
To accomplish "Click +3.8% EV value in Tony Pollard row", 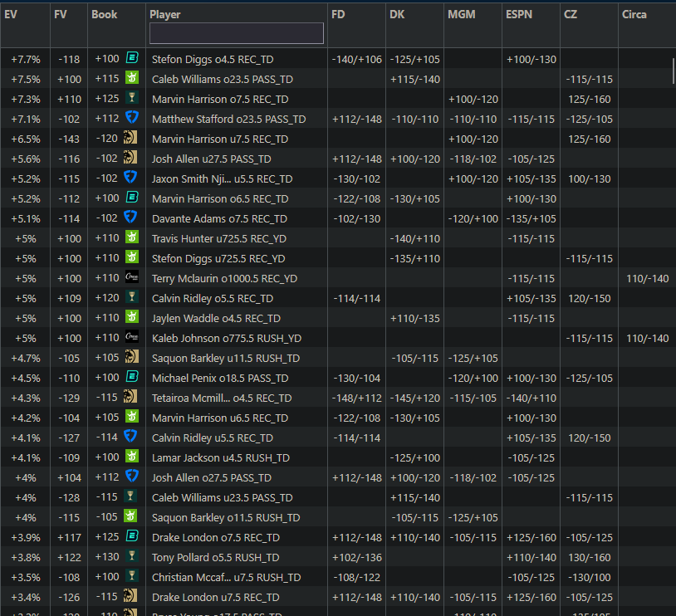I will (26, 557).
